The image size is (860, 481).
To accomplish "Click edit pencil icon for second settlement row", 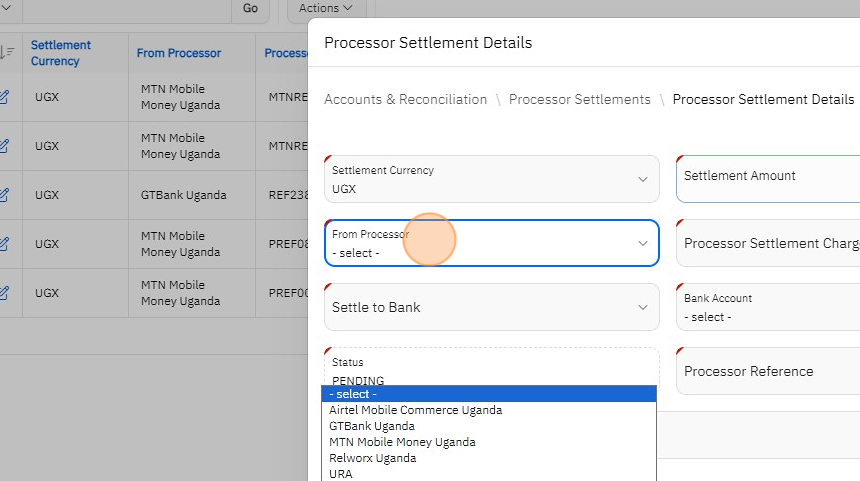I will (x=4, y=146).
